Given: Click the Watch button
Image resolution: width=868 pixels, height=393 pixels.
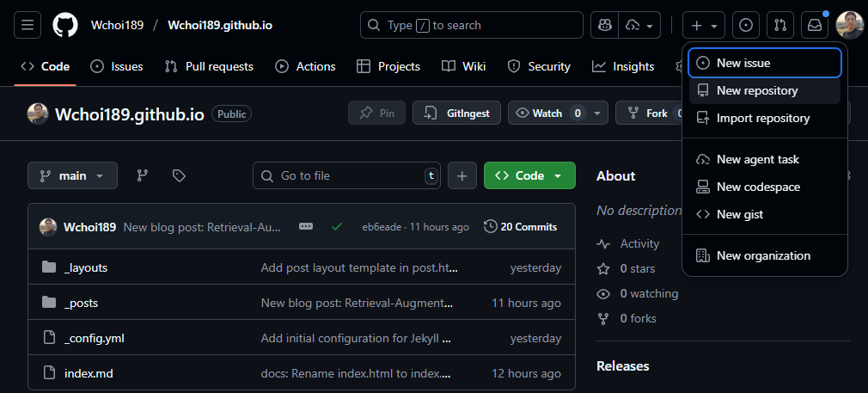Looking at the screenshot, I should pyautogui.click(x=548, y=113).
